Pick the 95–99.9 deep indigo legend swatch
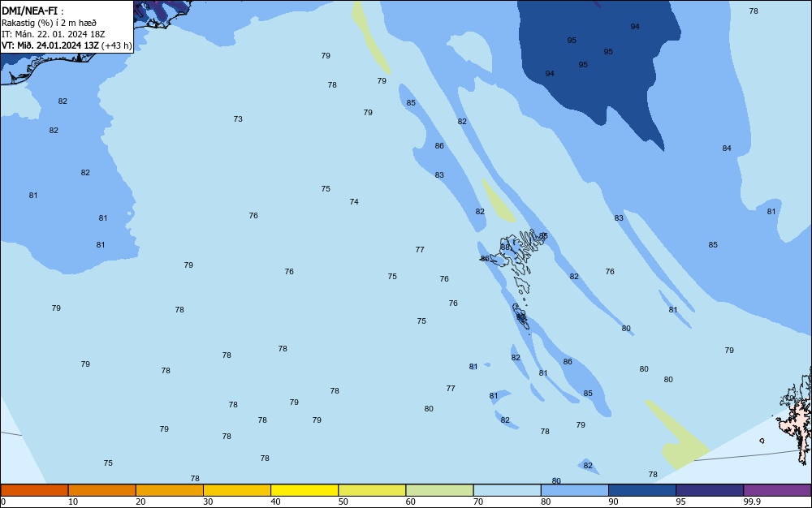The image size is (812, 508). pos(710,490)
